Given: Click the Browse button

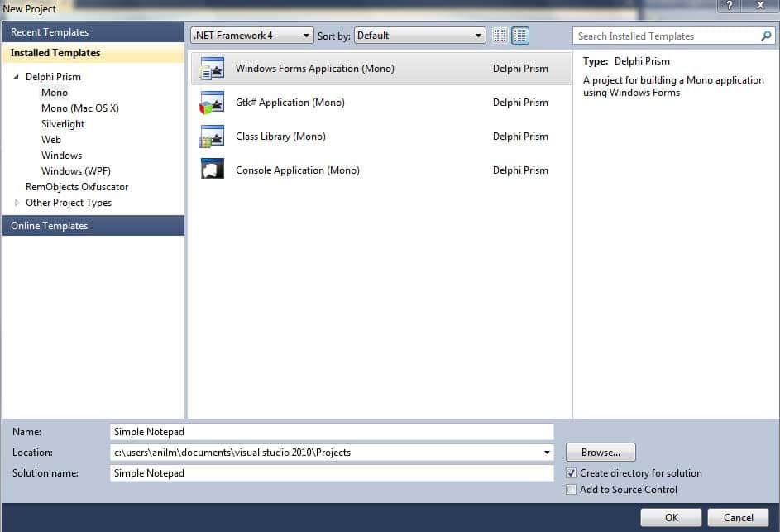Looking at the screenshot, I should pos(601,453).
